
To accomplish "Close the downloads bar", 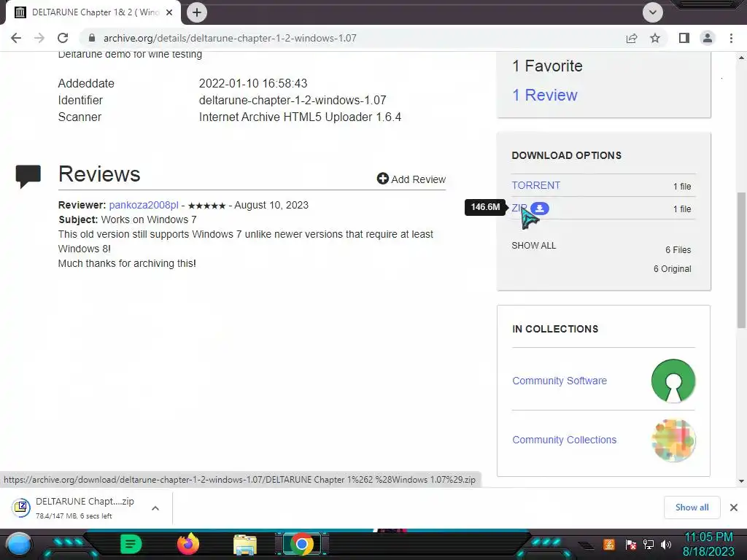I will tap(734, 507).
